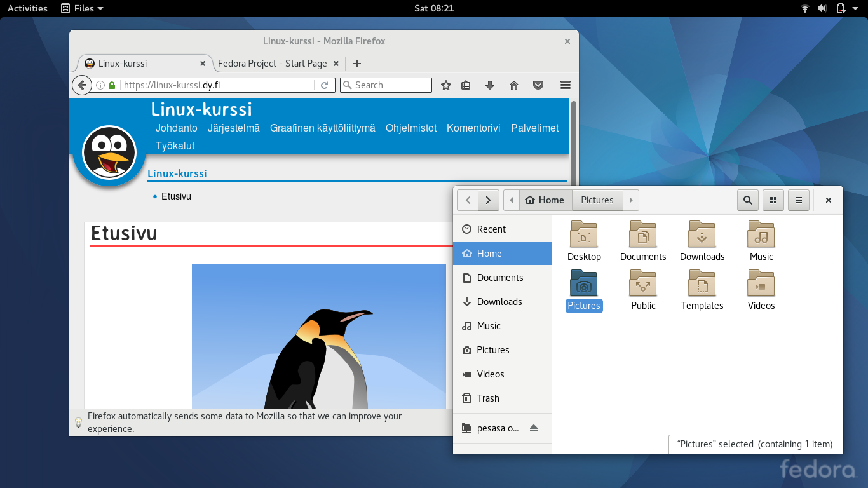868x488 pixels.
Task: Open the Firefox hamburger menu
Action: pos(565,85)
